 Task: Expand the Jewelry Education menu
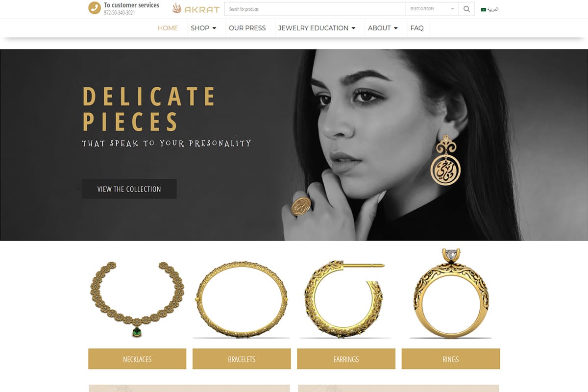[317, 28]
